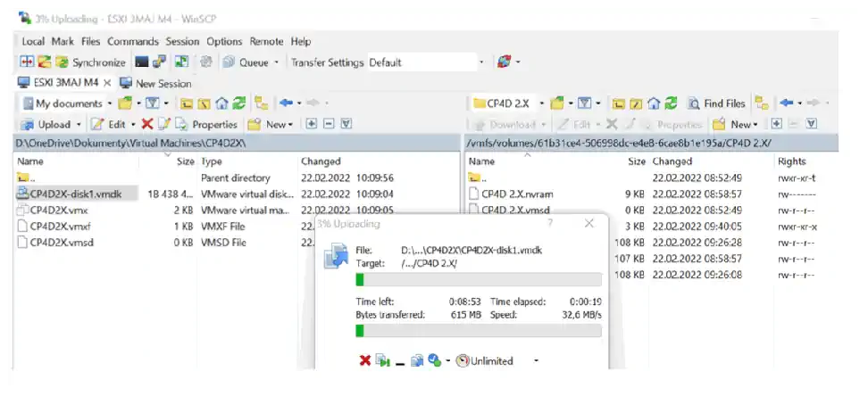Open Properties in the local toolbar

pos(207,125)
